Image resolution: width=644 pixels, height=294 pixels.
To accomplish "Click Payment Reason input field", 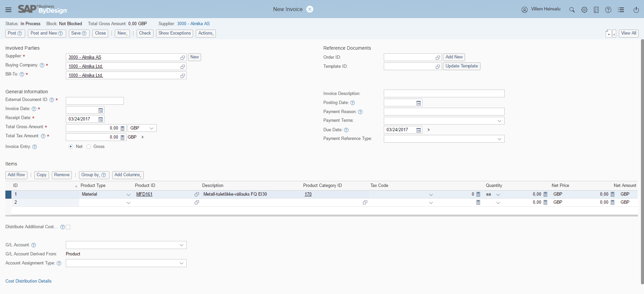I will (444, 112).
